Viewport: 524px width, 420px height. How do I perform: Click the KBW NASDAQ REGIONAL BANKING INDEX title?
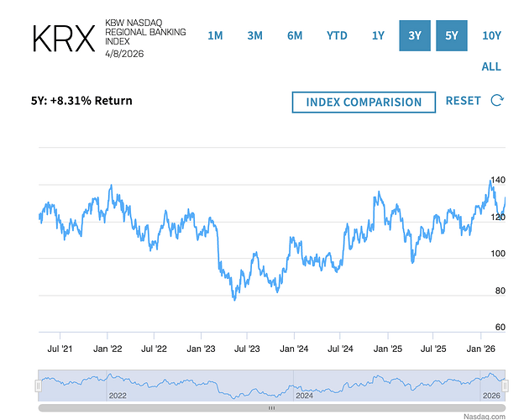coord(145,32)
